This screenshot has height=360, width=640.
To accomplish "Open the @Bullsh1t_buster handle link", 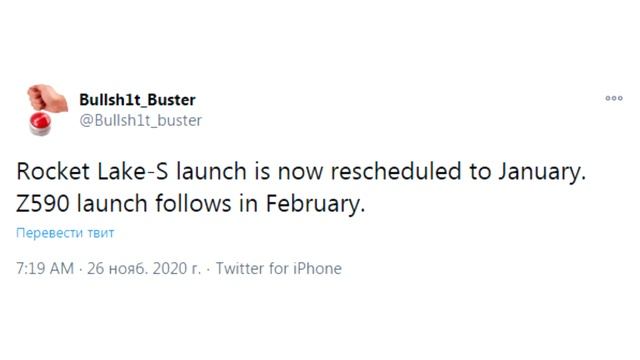I will (x=140, y=120).
